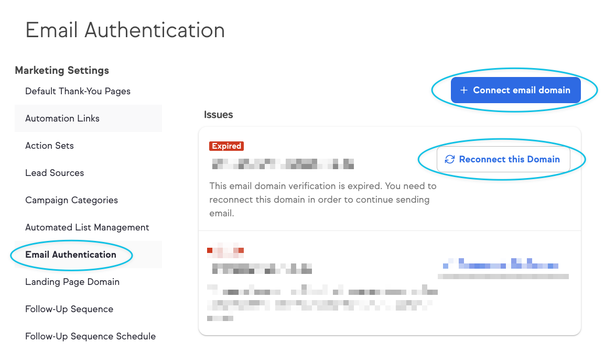This screenshot has width=605, height=364.
Task: Select Landing Page Domain
Action: (72, 282)
